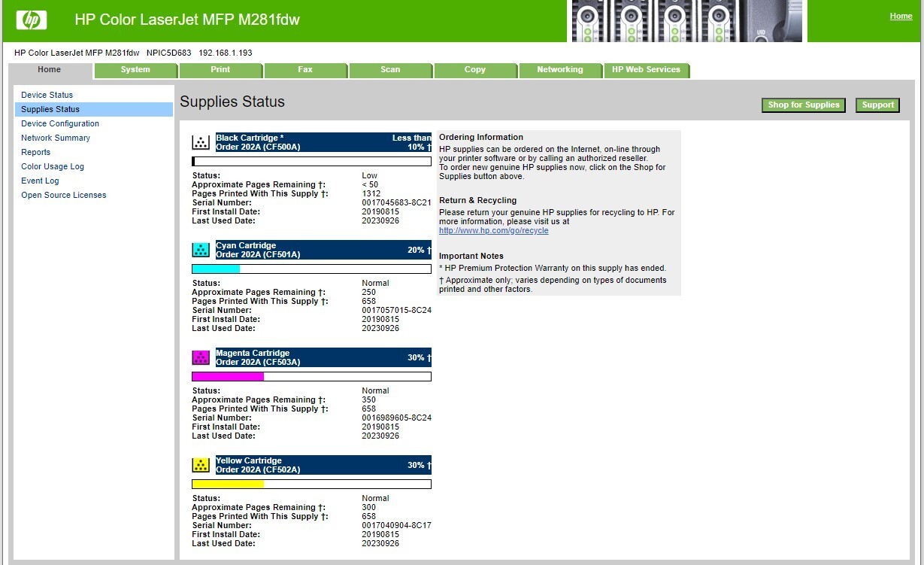Image resolution: width=924 pixels, height=565 pixels.
Task: Click the cyan toner level bar
Action: (x=312, y=269)
